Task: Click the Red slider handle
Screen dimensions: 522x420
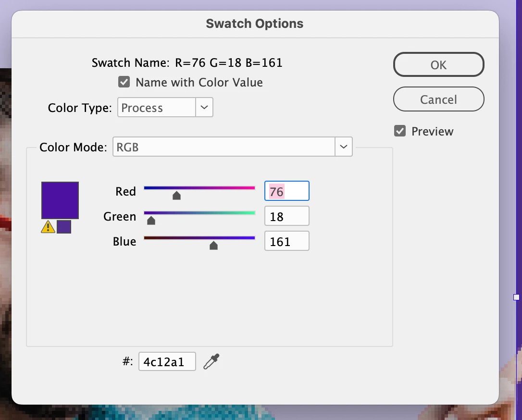Action: 176,195
